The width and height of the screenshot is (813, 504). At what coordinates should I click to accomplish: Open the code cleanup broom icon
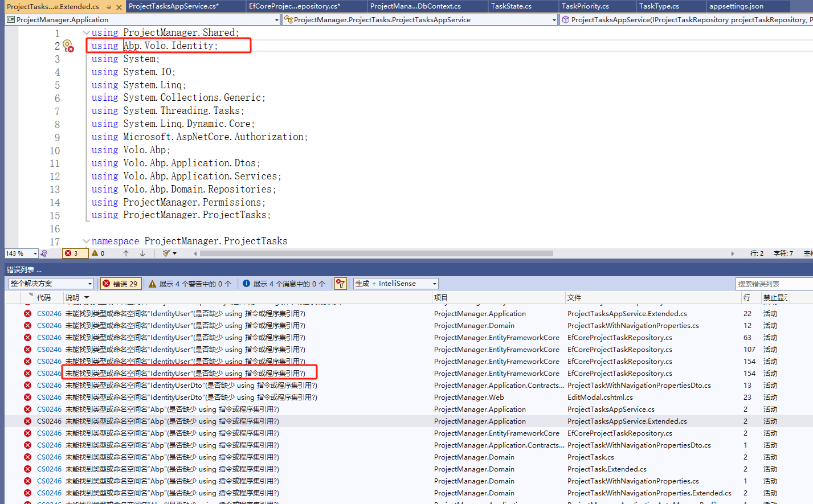166,253
